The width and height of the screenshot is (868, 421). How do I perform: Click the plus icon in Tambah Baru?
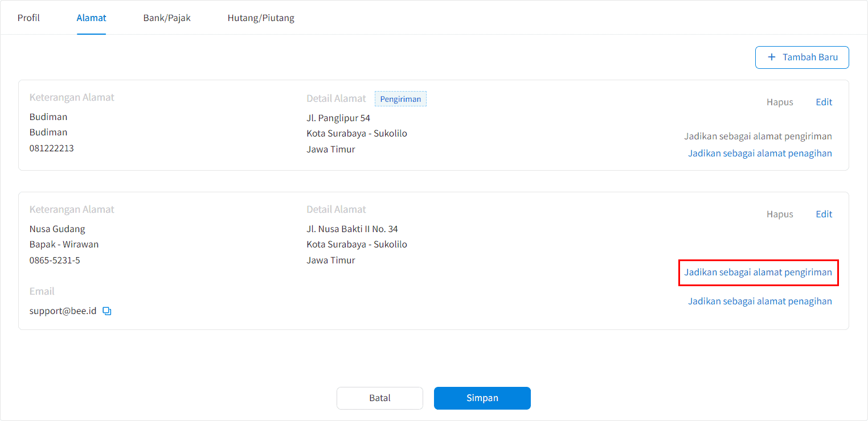[x=772, y=57]
